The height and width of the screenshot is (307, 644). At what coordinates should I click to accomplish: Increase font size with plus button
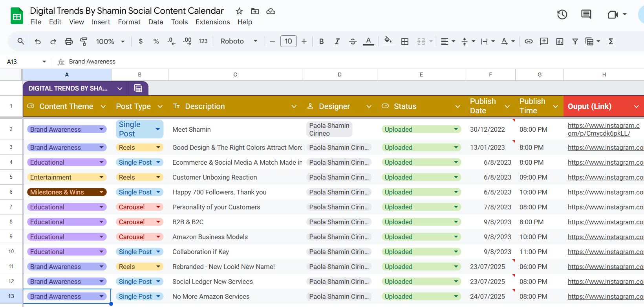pos(304,41)
